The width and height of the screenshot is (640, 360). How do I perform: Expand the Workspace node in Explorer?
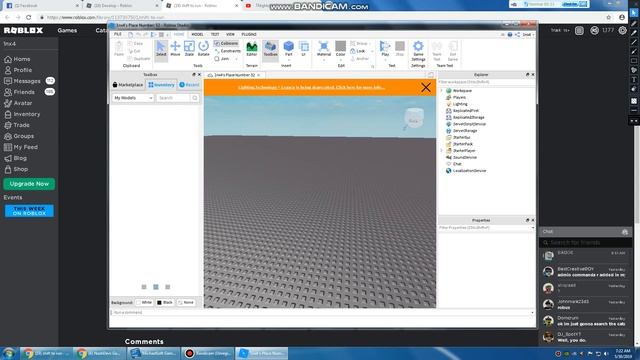[442, 91]
